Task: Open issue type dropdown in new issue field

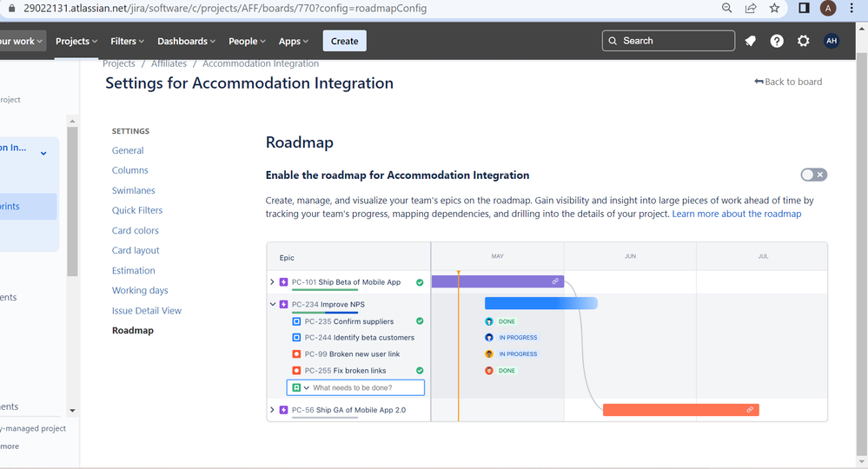Action: point(306,387)
